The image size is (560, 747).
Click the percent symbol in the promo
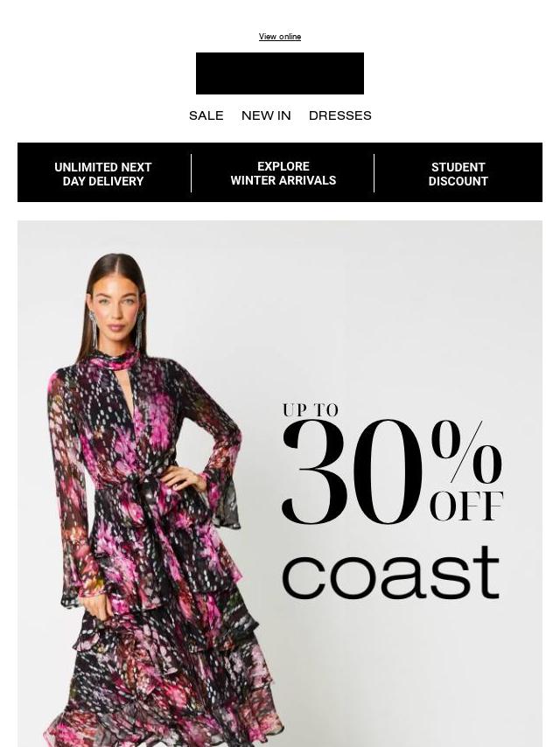pos(466,451)
